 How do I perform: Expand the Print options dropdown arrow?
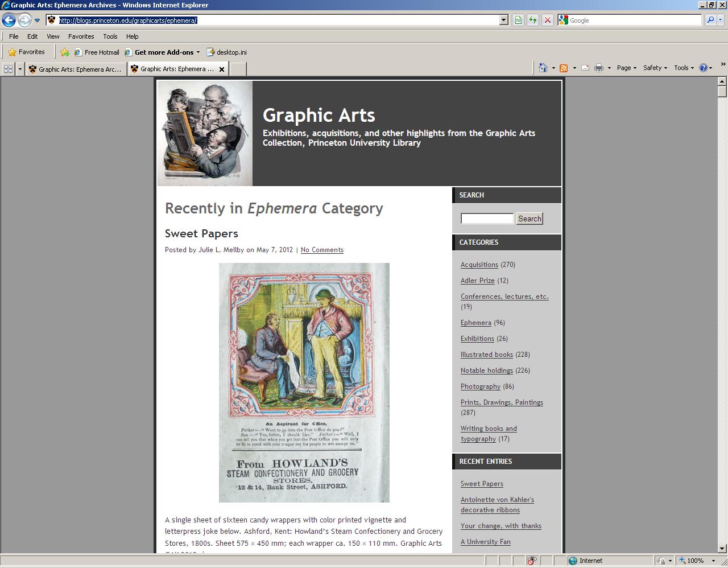609,68
